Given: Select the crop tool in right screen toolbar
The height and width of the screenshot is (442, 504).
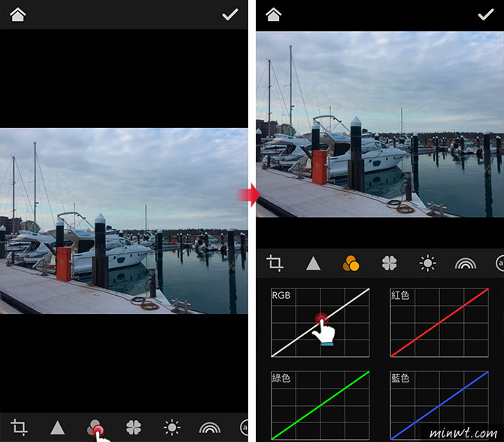Looking at the screenshot, I should pyautogui.click(x=275, y=263).
